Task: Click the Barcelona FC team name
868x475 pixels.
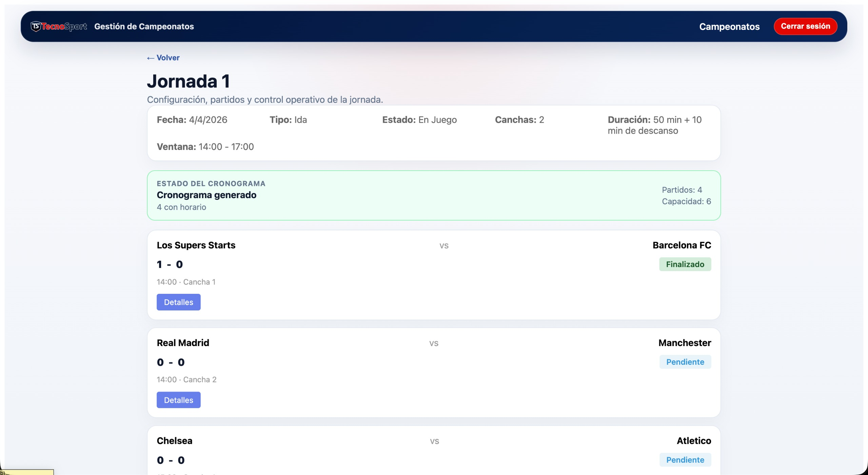Action: [x=682, y=245]
